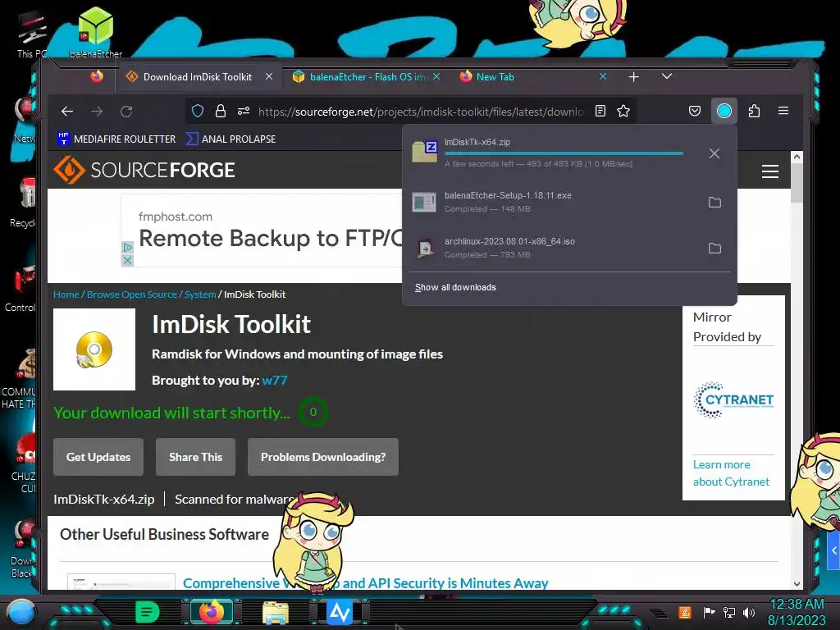The width and height of the screenshot is (840, 630).
Task: Open Firefox View icon left of the tabs
Action: pyautogui.click(x=97, y=76)
